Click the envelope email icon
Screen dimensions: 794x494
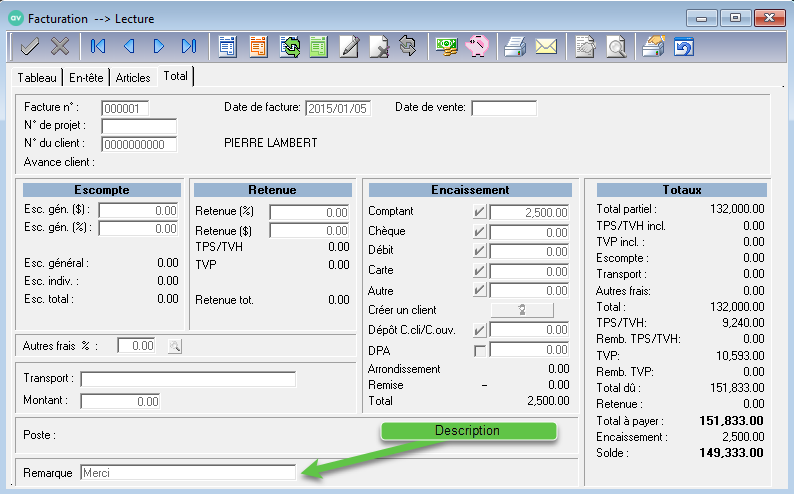pyautogui.click(x=545, y=46)
